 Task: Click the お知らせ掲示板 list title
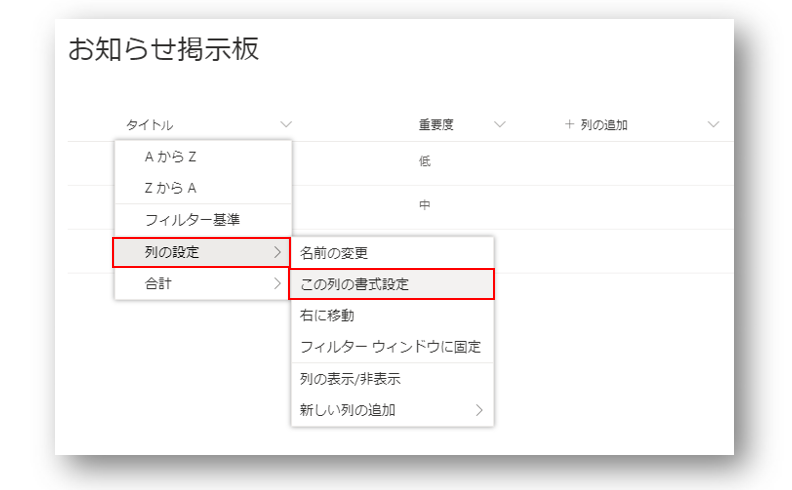[x=163, y=51]
